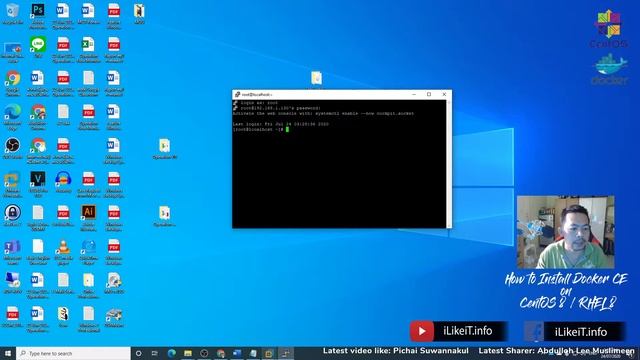Viewport: 640px width, 360px height.
Task: Switch to the active PuTTY taskbar button
Action: click(x=286, y=353)
